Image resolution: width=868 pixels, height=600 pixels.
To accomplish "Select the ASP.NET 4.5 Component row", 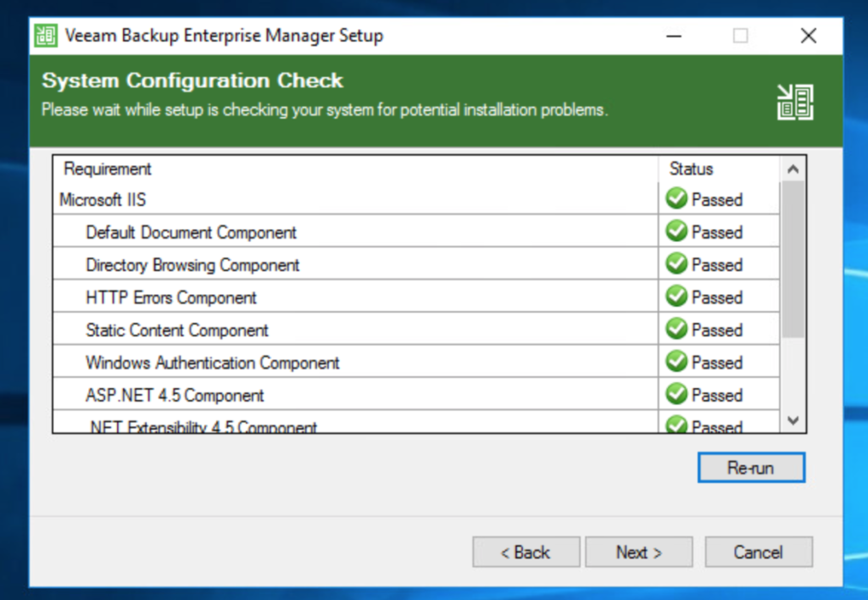I will pos(416,395).
